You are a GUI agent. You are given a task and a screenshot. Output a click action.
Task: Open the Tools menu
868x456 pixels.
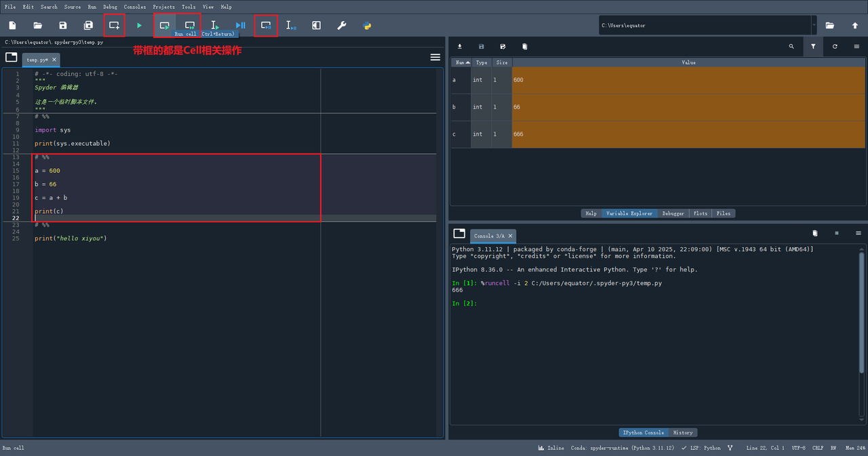pyautogui.click(x=189, y=7)
